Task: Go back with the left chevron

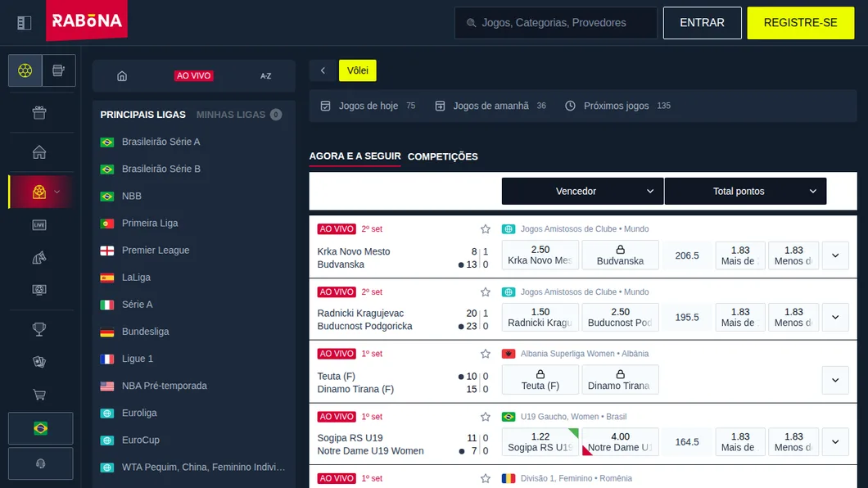Action: click(x=323, y=70)
